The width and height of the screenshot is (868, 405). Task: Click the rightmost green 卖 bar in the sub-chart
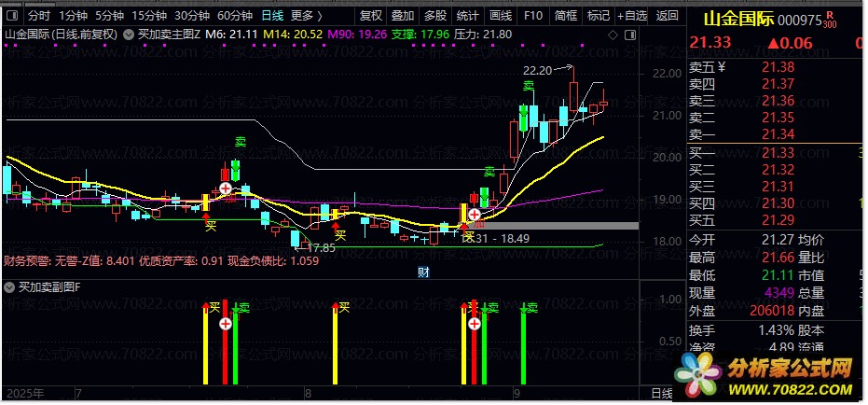(524, 343)
